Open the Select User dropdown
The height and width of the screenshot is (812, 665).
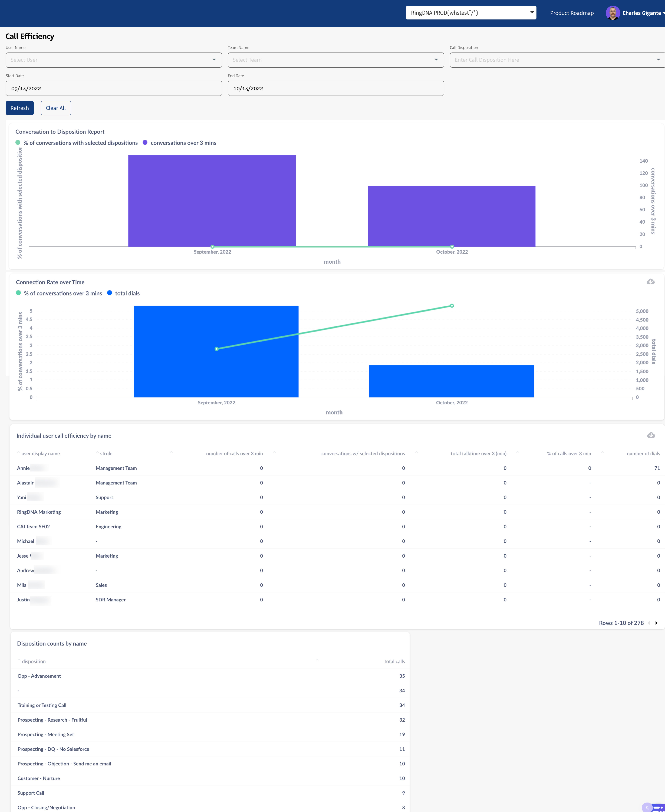point(114,60)
